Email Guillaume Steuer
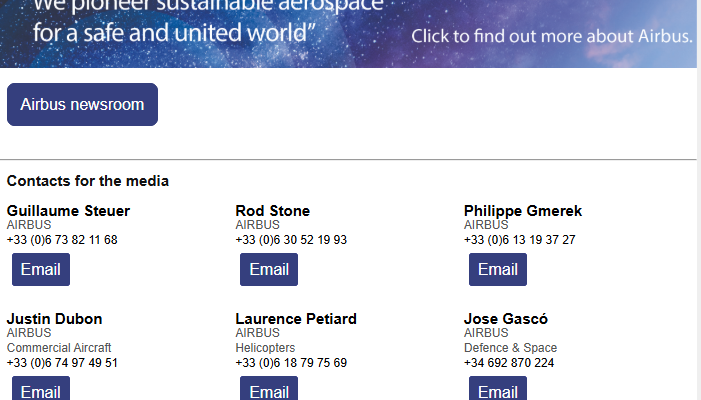 [41, 269]
